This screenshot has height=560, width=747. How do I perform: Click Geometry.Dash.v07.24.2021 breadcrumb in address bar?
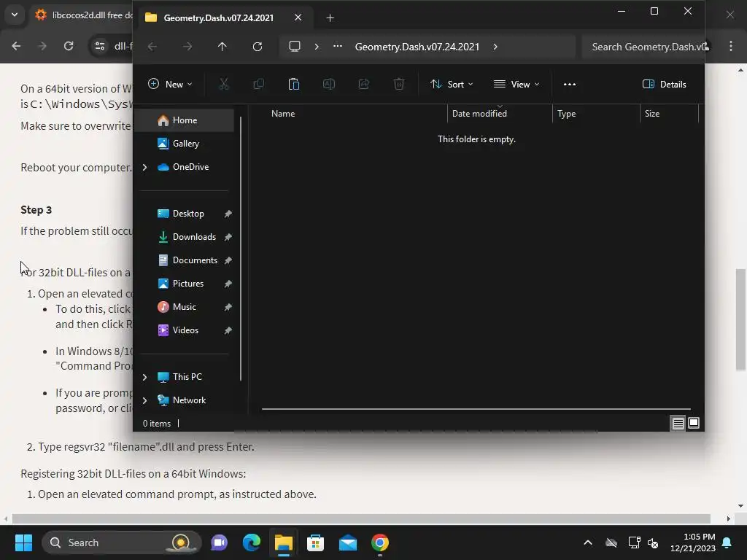point(417,47)
